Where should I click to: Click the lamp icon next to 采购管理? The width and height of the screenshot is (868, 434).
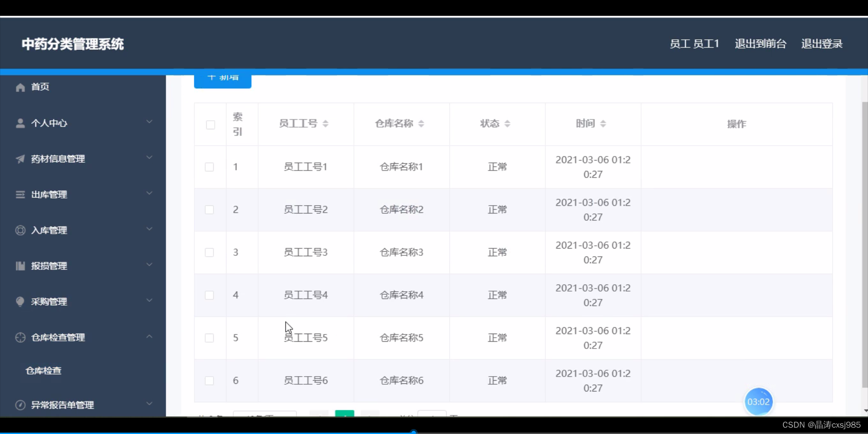20,302
